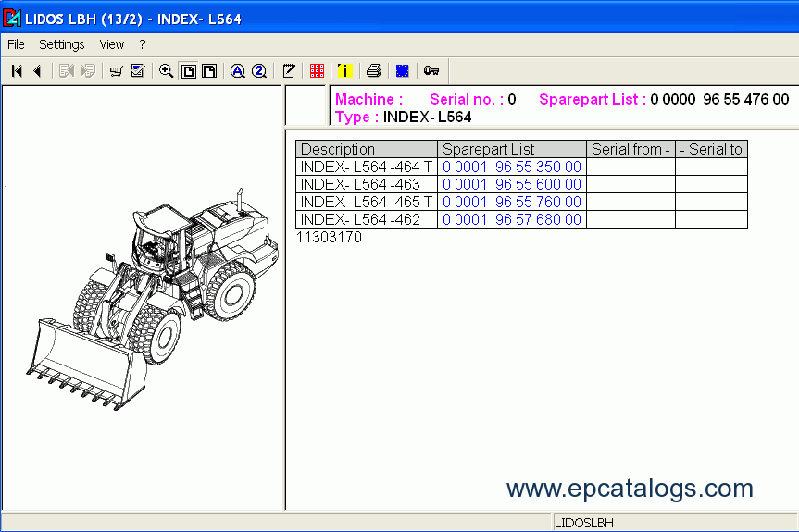Click the greyed next document icon
This screenshot has height=532, width=799.
coord(88,70)
